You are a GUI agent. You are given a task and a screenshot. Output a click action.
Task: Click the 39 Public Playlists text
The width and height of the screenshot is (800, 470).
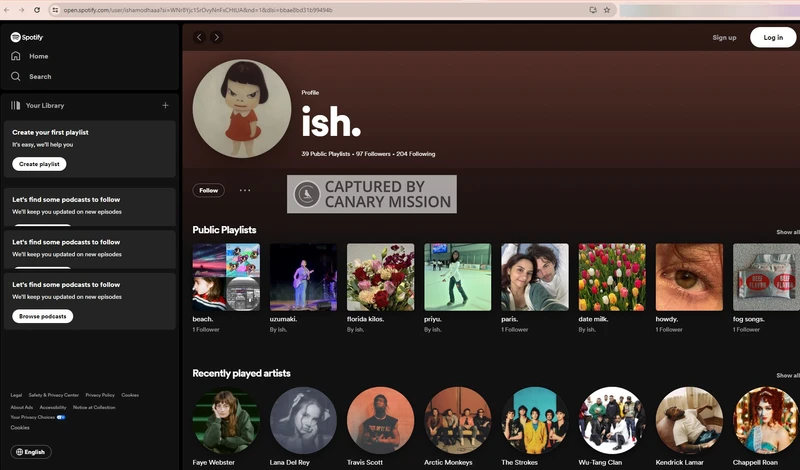point(326,154)
